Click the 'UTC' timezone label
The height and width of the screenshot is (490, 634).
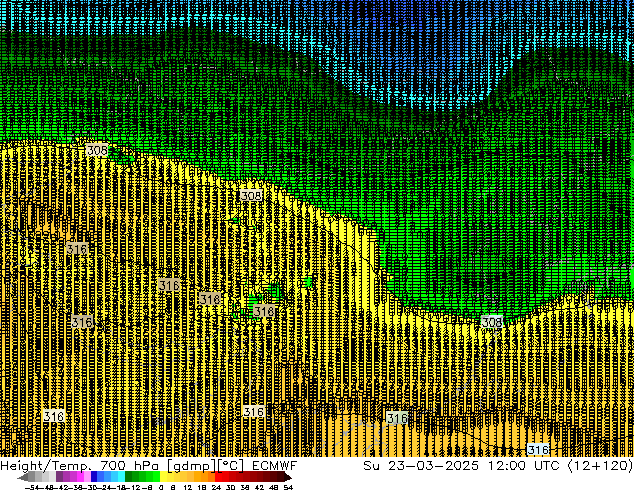(547, 466)
